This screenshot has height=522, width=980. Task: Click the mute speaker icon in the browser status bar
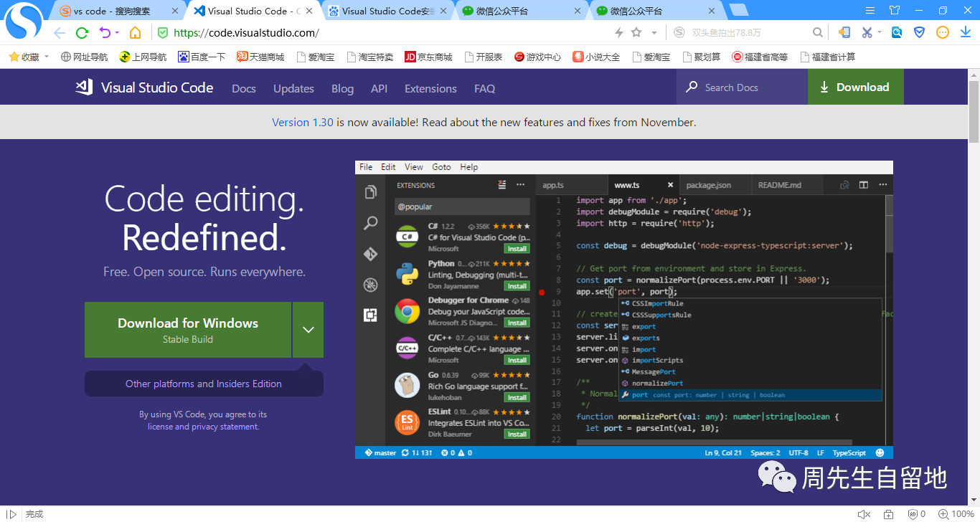point(864,514)
